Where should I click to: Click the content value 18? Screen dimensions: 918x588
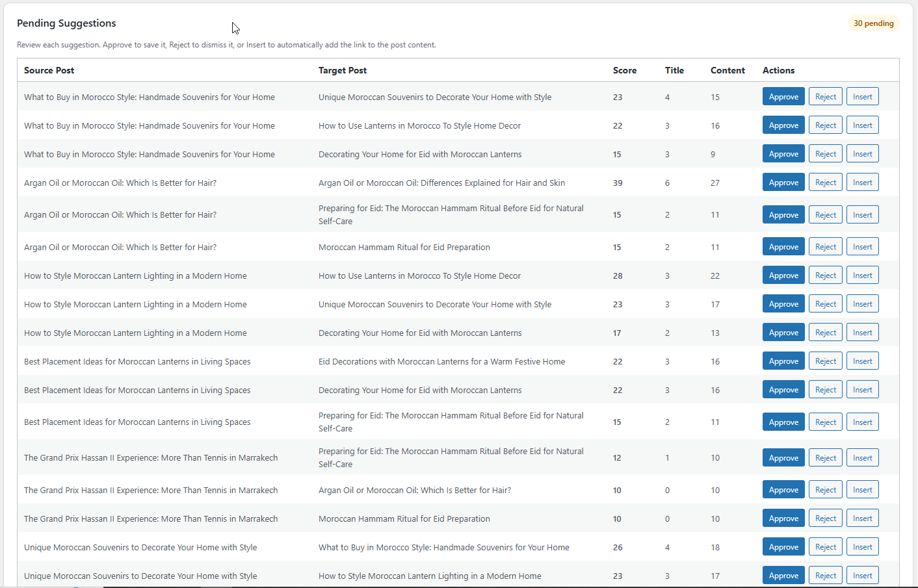click(x=715, y=548)
